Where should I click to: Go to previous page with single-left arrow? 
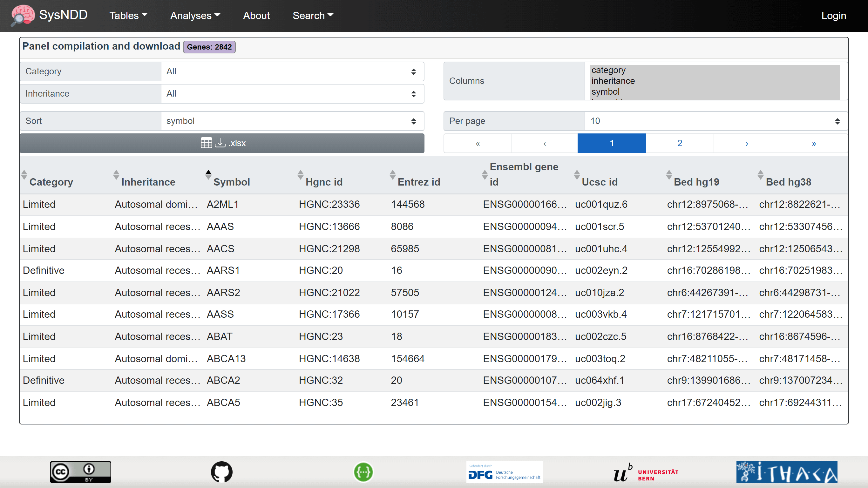click(x=545, y=143)
